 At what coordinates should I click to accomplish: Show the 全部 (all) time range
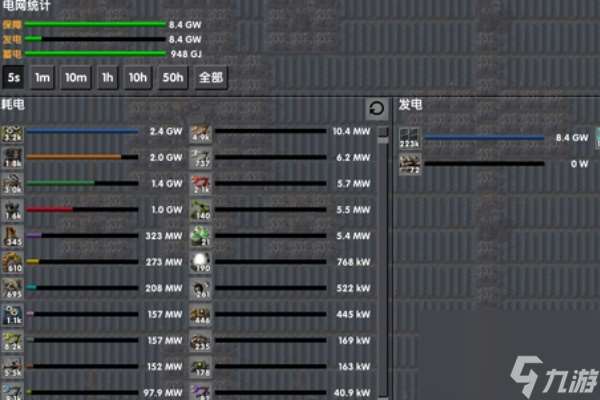[211, 78]
